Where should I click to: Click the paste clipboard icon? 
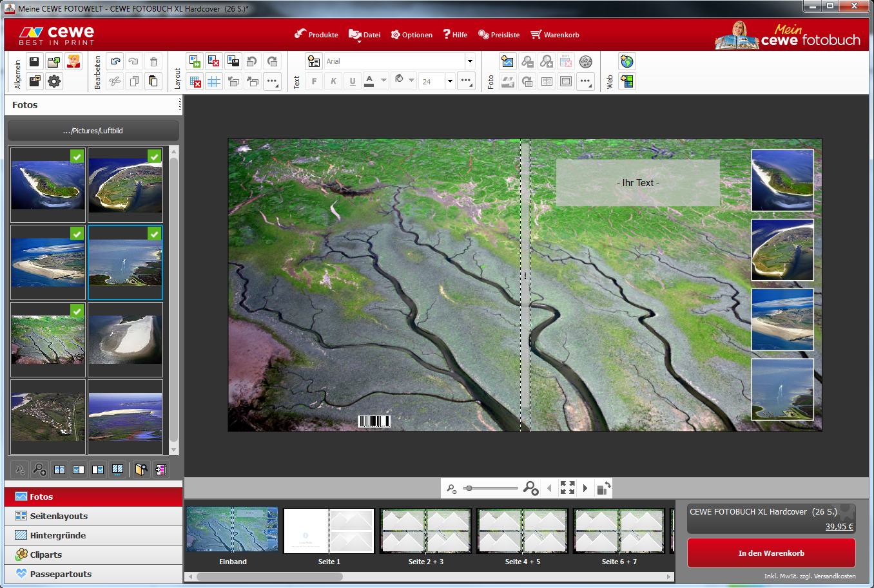(x=153, y=81)
